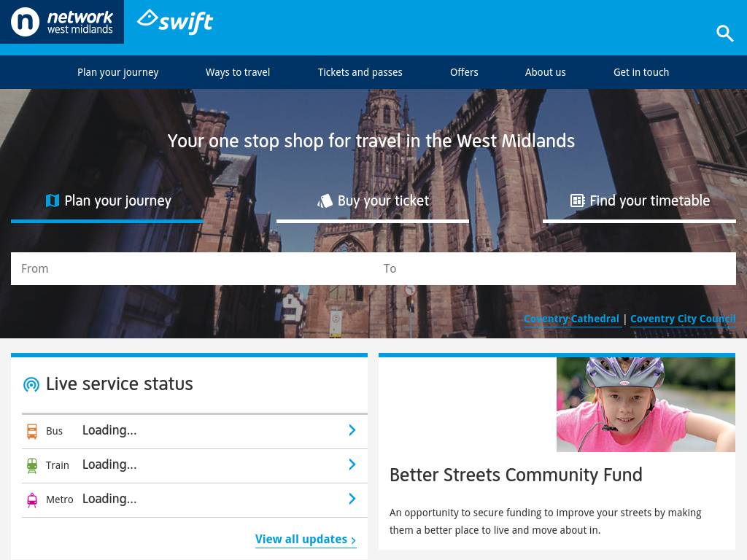Click the train icon in service status
This screenshot has width=747, height=560.
click(32, 465)
